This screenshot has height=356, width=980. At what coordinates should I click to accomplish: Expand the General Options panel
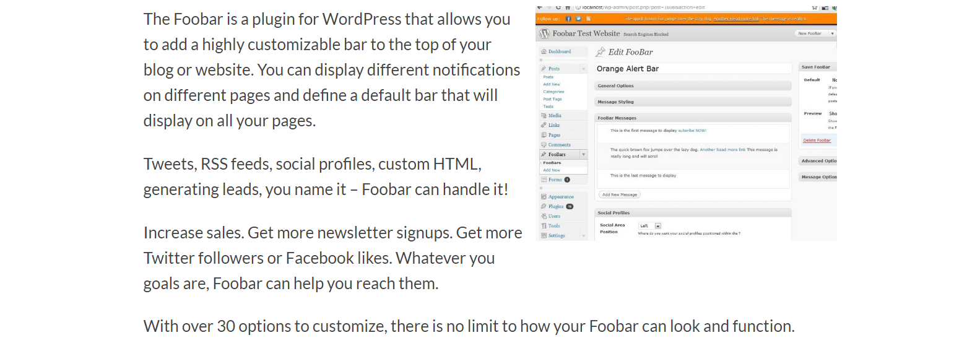coord(693,86)
